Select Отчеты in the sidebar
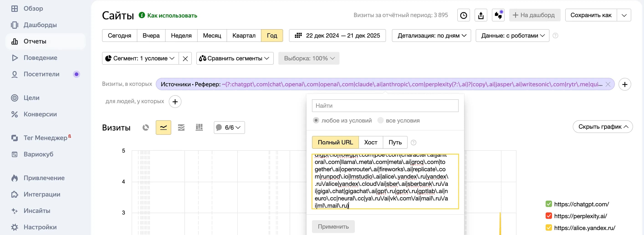This screenshot has width=644, height=235. tap(46, 41)
